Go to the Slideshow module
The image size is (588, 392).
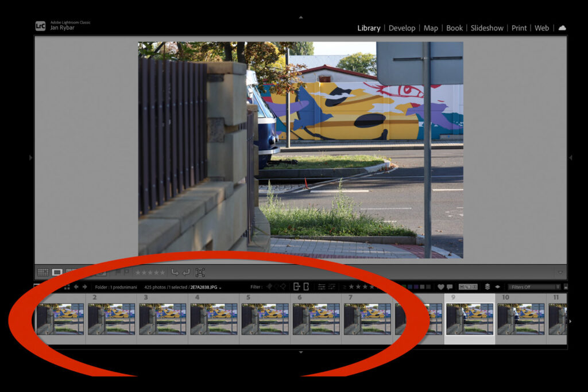[487, 28]
